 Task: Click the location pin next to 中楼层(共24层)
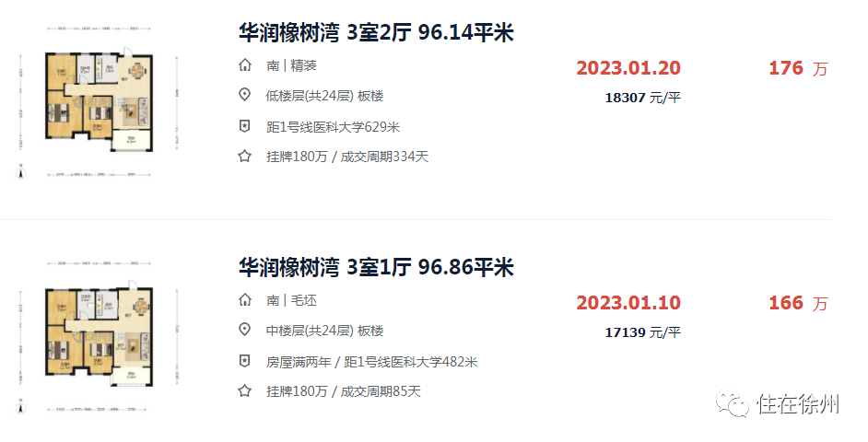[x=245, y=330]
